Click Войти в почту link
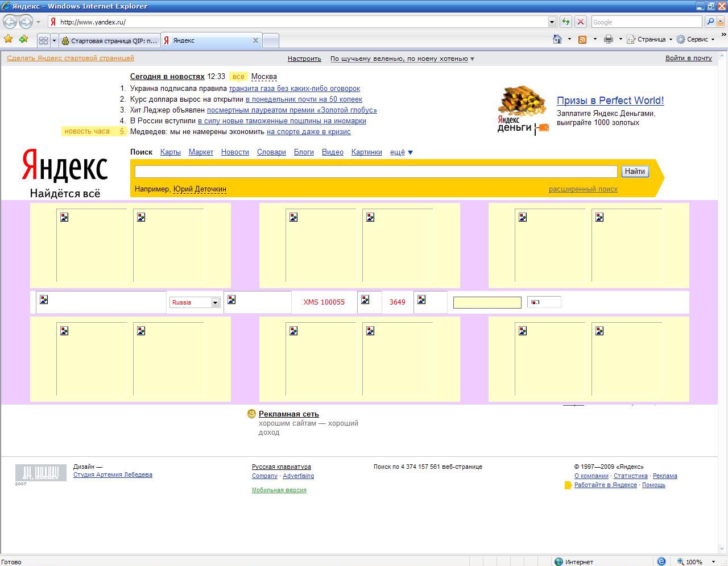The image size is (728, 566). point(689,58)
